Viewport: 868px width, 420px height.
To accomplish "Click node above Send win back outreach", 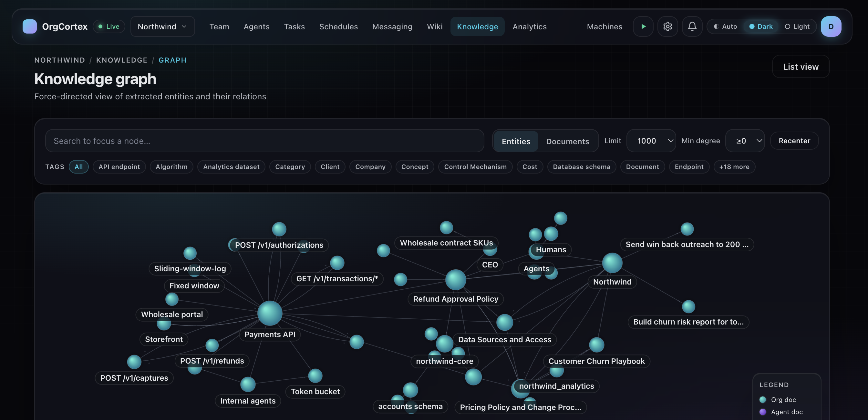I will pos(687,229).
